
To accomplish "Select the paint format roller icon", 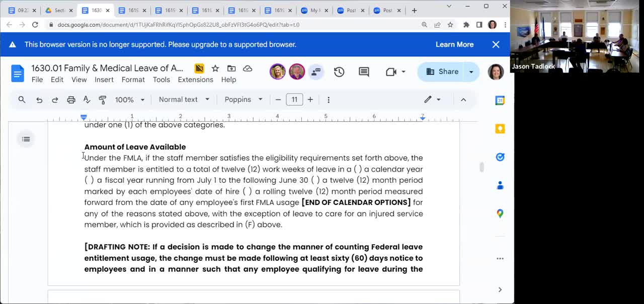I will click(103, 100).
